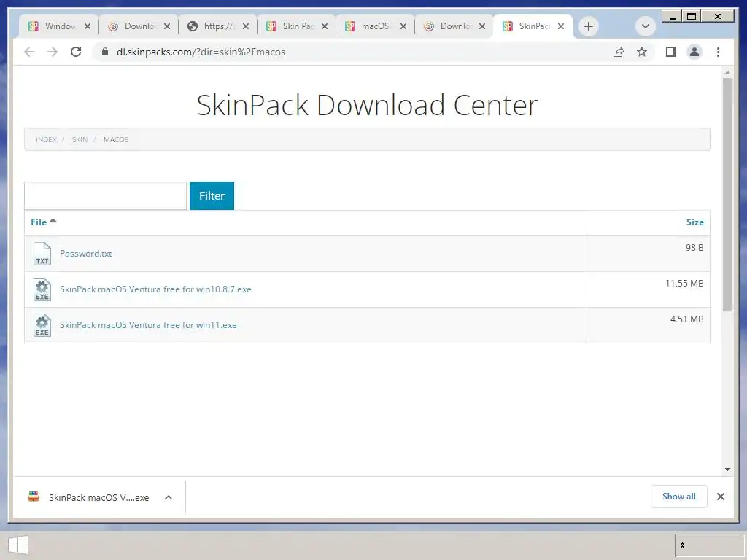
Task: Go forward in browser history
Action: (53, 52)
